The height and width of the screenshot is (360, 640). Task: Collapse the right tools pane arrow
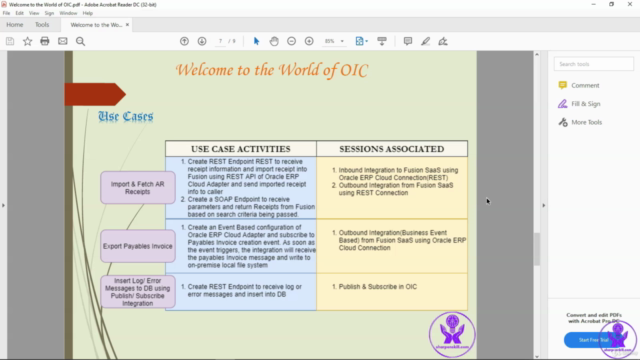(x=544, y=205)
